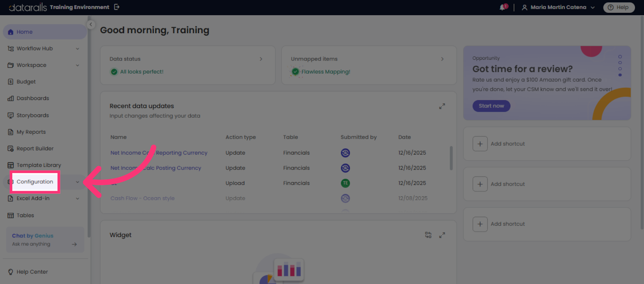Click the Report Builder sidebar icon
Viewport: 644px width, 284px height.
click(x=10, y=148)
